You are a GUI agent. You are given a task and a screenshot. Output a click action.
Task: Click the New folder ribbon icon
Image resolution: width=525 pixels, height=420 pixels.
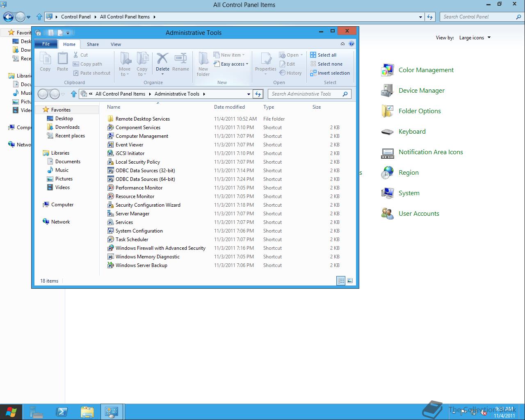[203, 59]
